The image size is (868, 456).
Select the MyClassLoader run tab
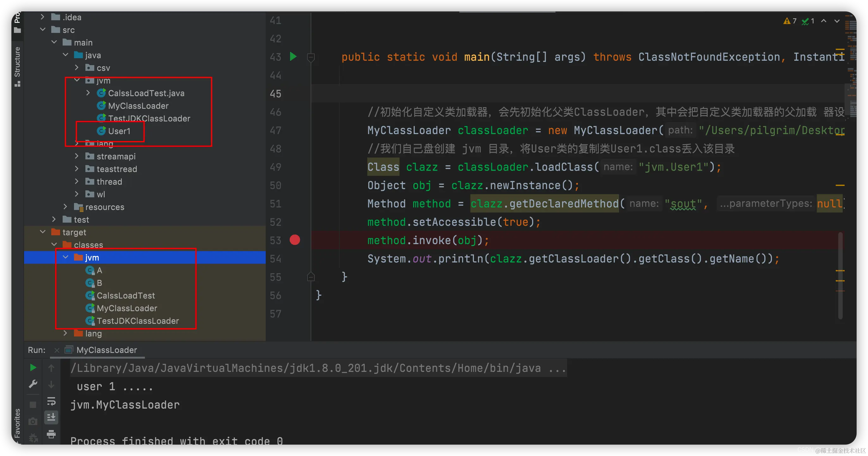point(107,350)
